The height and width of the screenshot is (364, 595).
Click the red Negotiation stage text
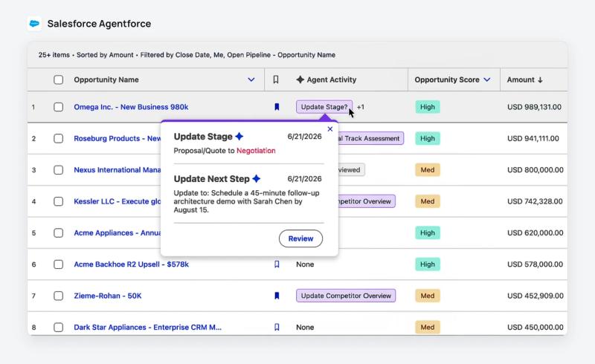(x=256, y=151)
